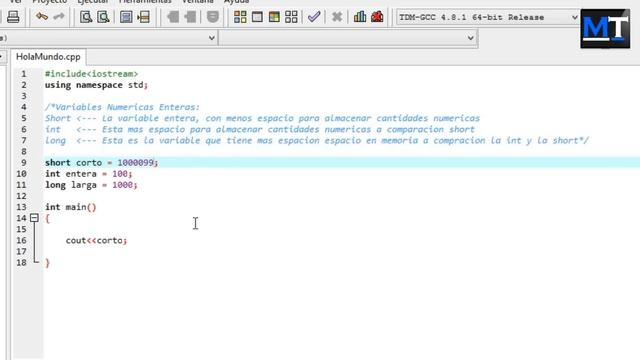Click the comment '/*Variables Numericas Enteras:'

(x=122, y=107)
